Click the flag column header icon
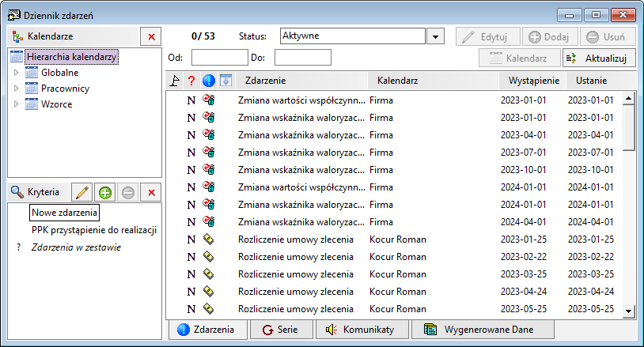Screen dimensions: 644x347 175,81
